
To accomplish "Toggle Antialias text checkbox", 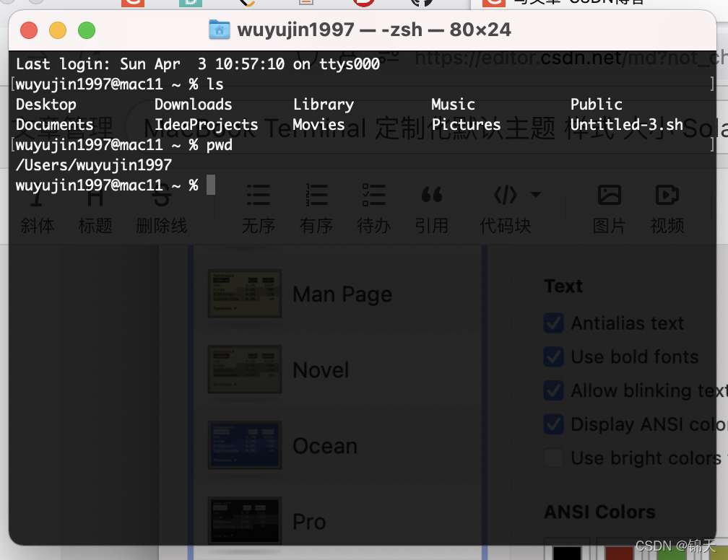I will (553, 323).
